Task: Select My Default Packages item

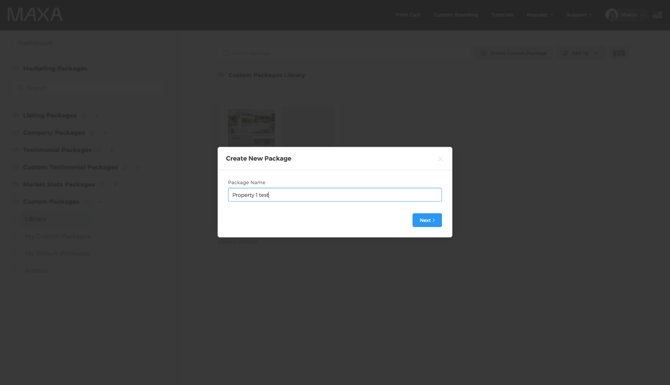Action: coord(57,253)
